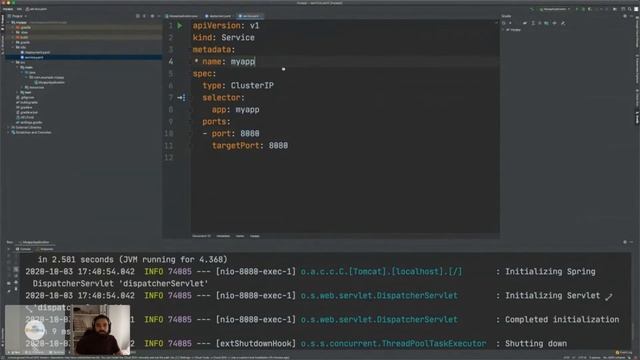The width and height of the screenshot is (640, 360).
Task: Open Gradle panel options gear
Action: click(x=625, y=16)
